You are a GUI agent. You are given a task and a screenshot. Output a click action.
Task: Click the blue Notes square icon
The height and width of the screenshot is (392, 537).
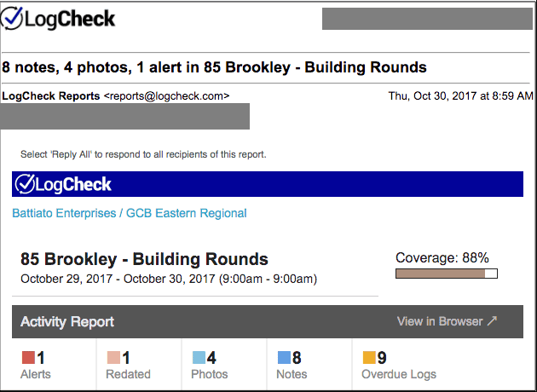click(x=284, y=357)
